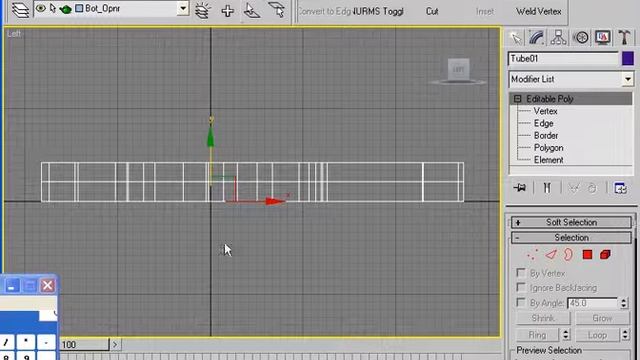
Task: Click the set current layer to selection icon
Action: (277, 10)
